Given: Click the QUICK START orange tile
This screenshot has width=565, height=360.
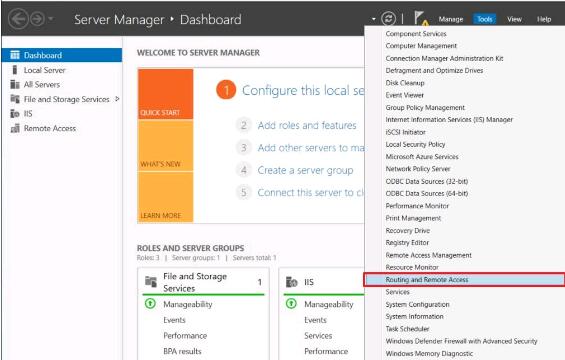Looking at the screenshot, I should (x=165, y=94).
